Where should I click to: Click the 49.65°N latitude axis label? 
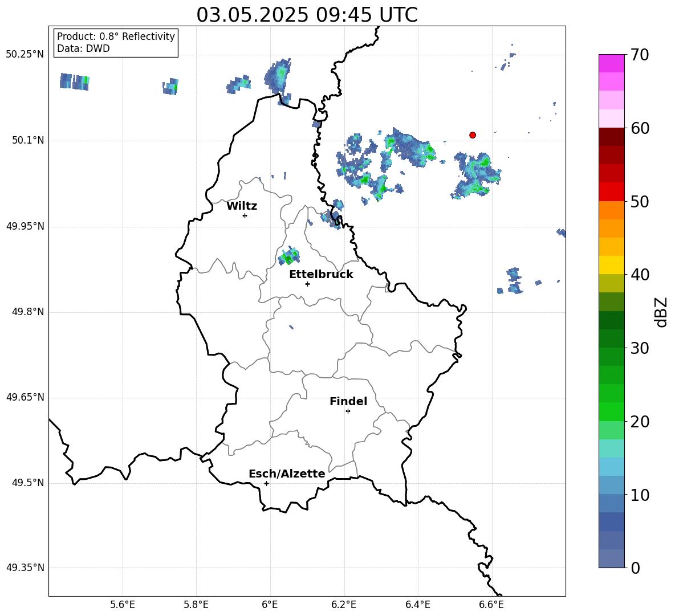pos(25,397)
